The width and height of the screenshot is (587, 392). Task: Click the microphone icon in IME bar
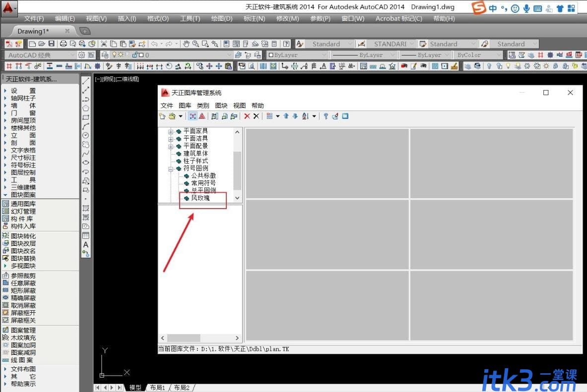point(527,8)
